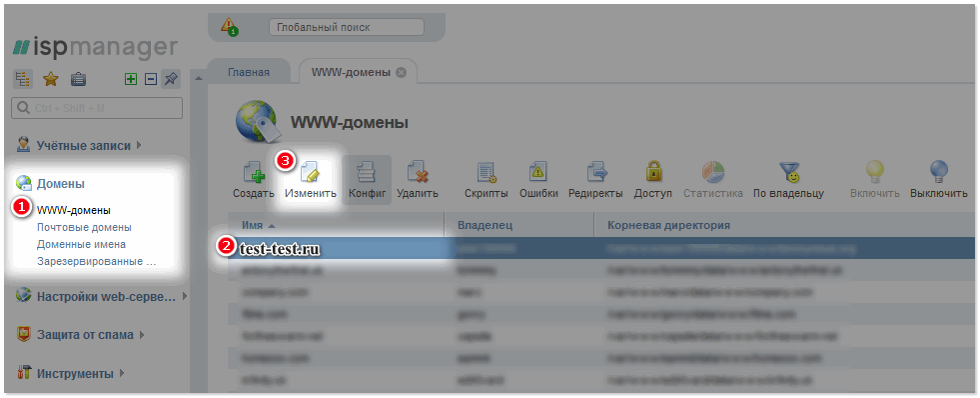The image size is (980, 398).
Task: Click the expand all plus icon
Action: pyautogui.click(x=131, y=79)
